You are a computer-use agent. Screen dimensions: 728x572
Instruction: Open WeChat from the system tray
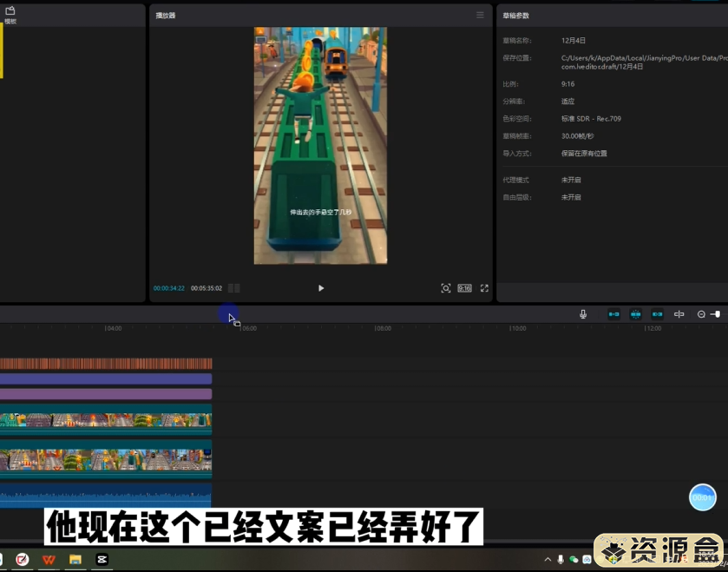point(574,560)
